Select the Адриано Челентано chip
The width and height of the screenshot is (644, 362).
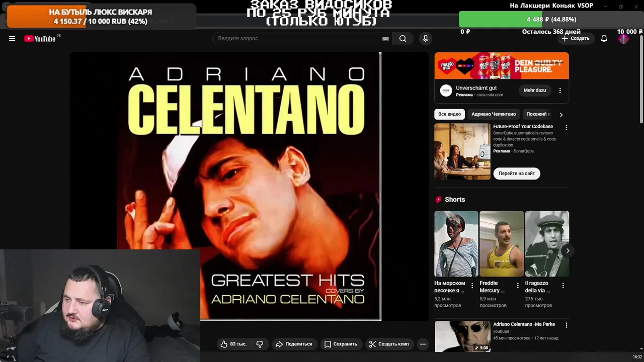(494, 114)
